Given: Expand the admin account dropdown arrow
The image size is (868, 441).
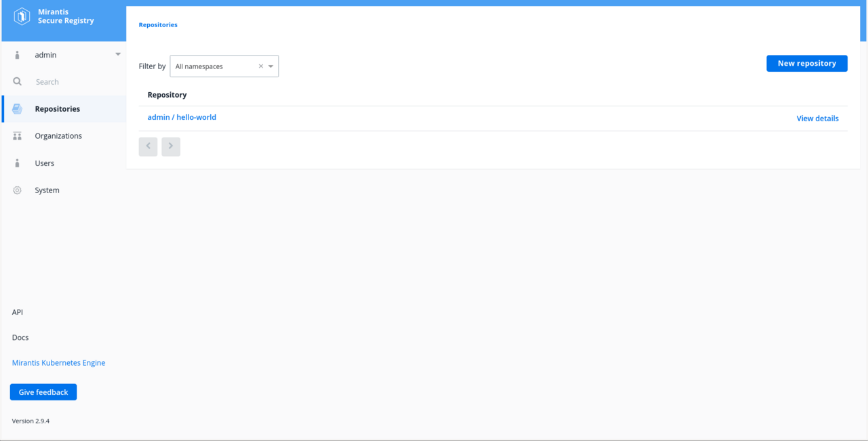Looking at the screenshot, I should click(118, 55).
